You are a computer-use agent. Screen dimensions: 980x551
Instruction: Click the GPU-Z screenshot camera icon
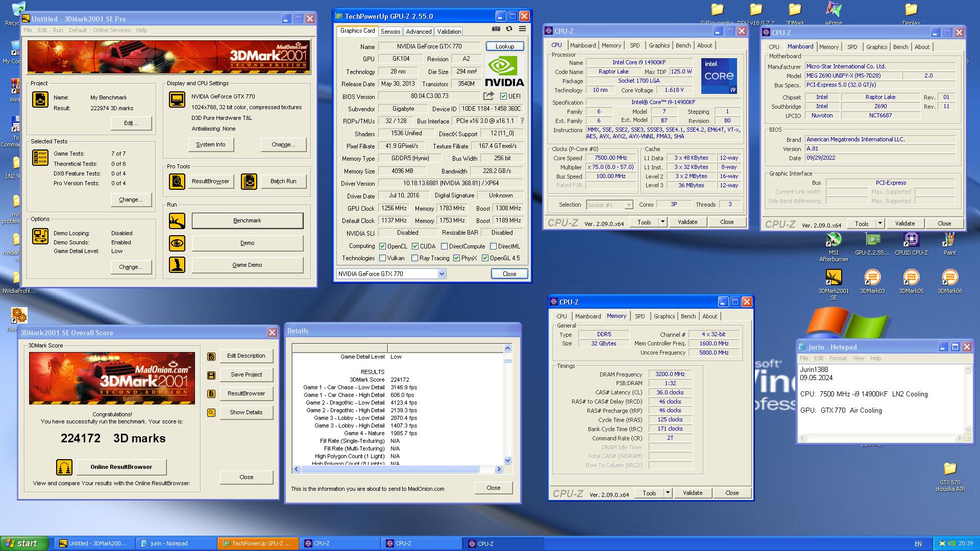(x=496, y=29)
